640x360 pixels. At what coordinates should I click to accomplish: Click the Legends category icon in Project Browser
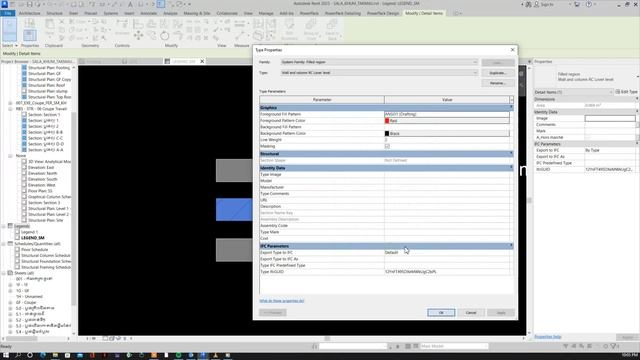pyautogui.click(x=10, y=226)
